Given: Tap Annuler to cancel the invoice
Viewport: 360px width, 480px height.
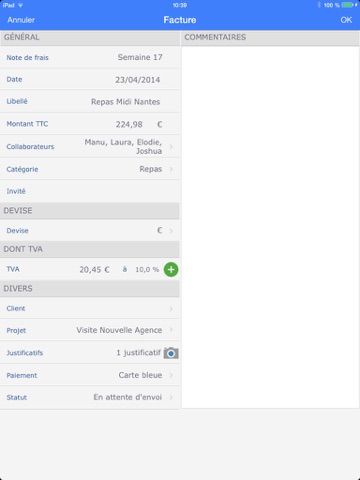Looking at the screenshot, I should coord(21,20).
